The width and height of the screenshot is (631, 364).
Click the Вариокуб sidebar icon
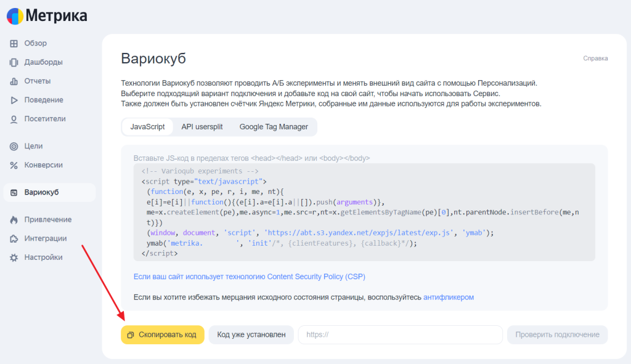[14, 193]
